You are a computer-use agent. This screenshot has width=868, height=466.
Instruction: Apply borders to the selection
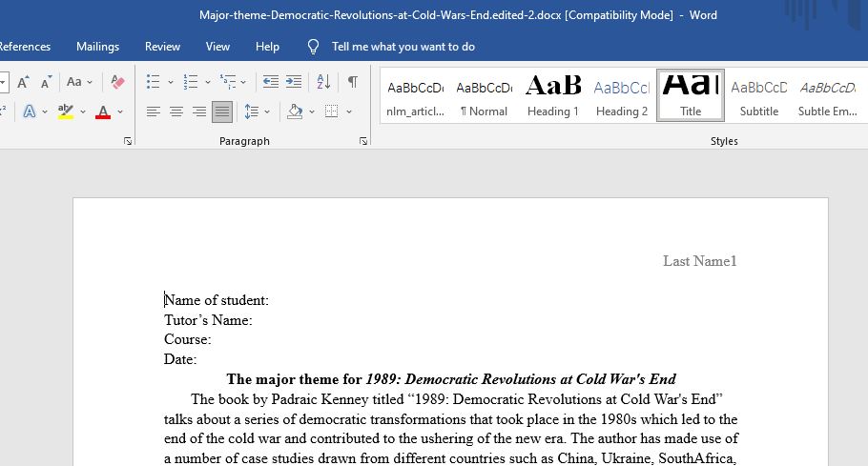click(x=332, y=111)
